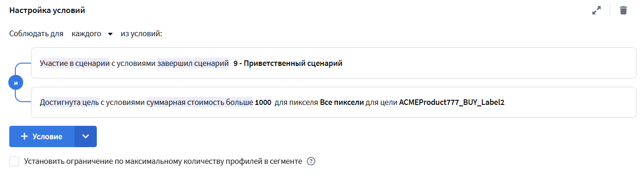This screenshot has width=644, height=175.
Task: Click the dropdown caret beside "каждого"
Action: point(110,34)
